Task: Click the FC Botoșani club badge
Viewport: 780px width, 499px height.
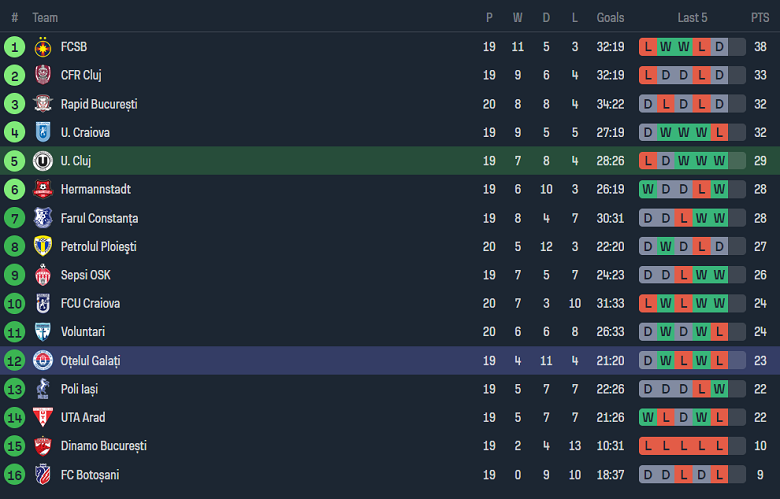Action: 43,474
